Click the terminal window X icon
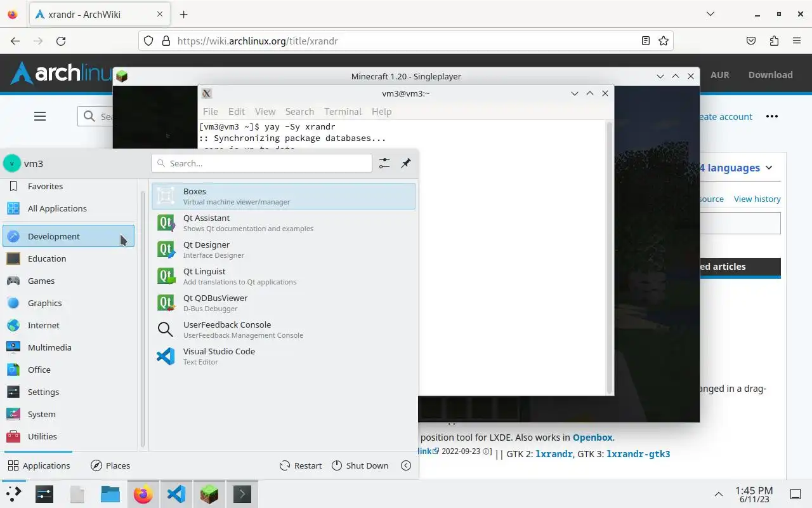Screen dimensions: 812x508 [x=207, y=93]
